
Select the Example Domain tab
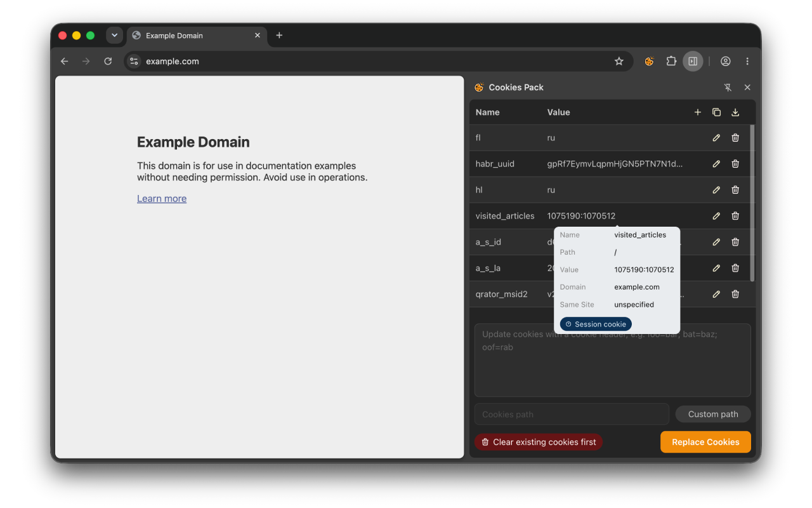[x=197, y=36]
